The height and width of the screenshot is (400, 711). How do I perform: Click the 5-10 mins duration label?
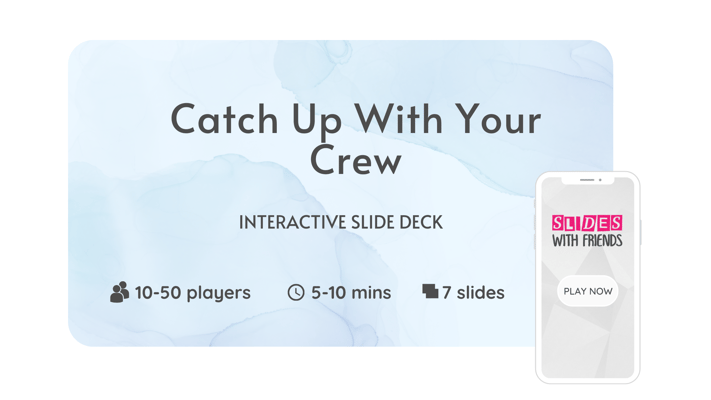(351, 293)
